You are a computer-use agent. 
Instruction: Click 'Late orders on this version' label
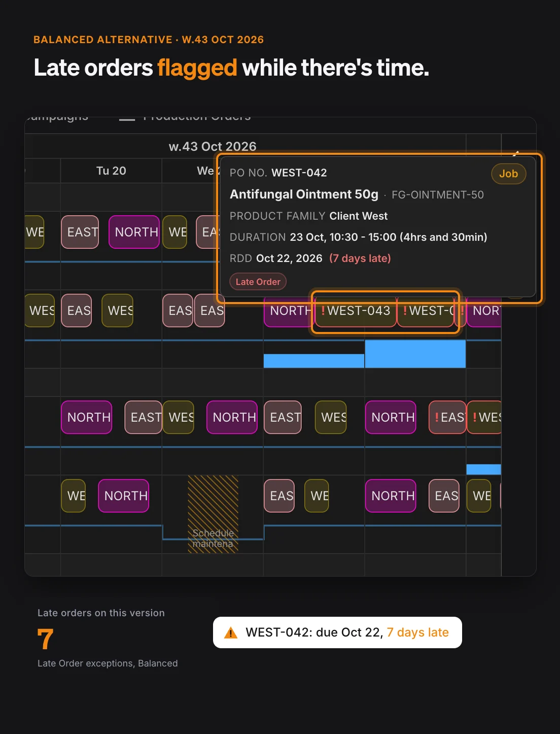coord(101,613)
